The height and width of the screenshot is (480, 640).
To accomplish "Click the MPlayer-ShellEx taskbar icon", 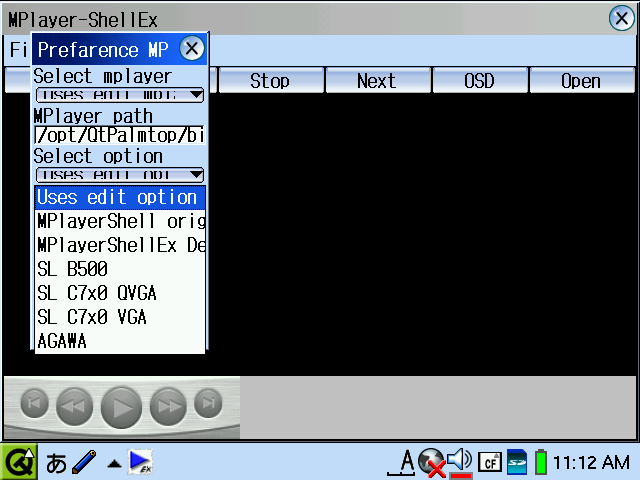I will [140, 462].
